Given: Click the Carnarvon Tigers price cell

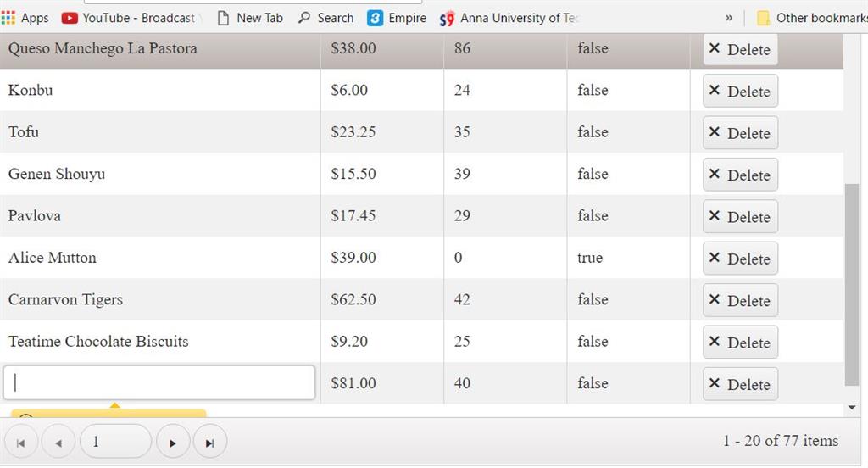Looking at the screenshot, I should point(353,299).
